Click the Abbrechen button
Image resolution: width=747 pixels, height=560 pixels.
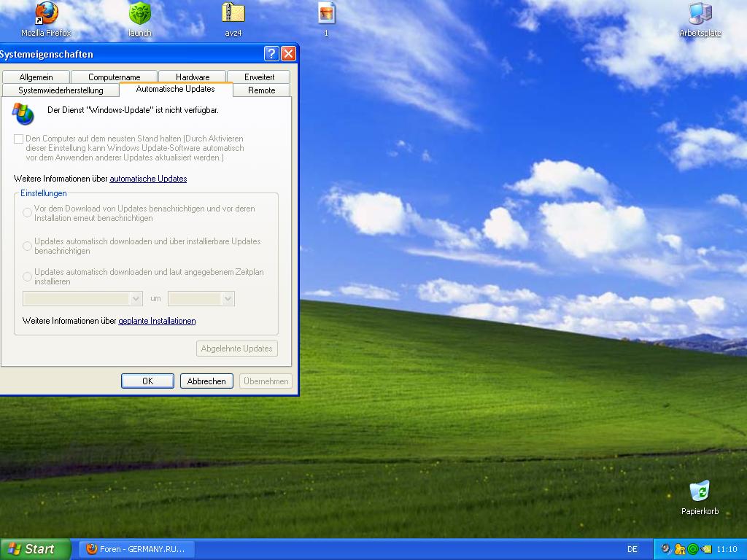pyautogui.click(x=206, y=381)
